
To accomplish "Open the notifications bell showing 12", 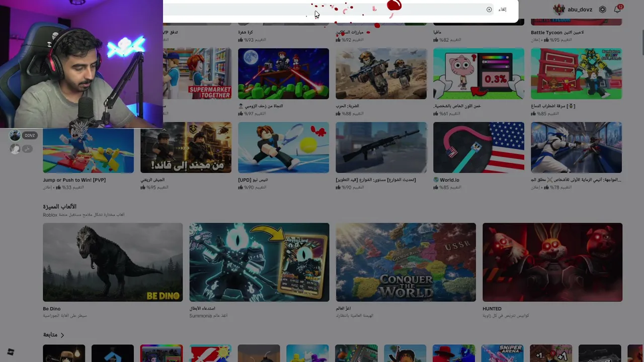I will tap(617, 9).
